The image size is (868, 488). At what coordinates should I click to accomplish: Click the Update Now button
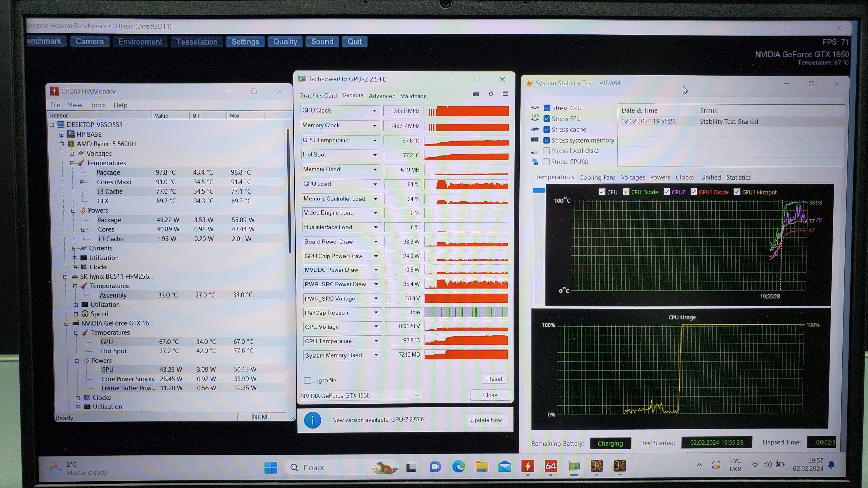(486, 420)
